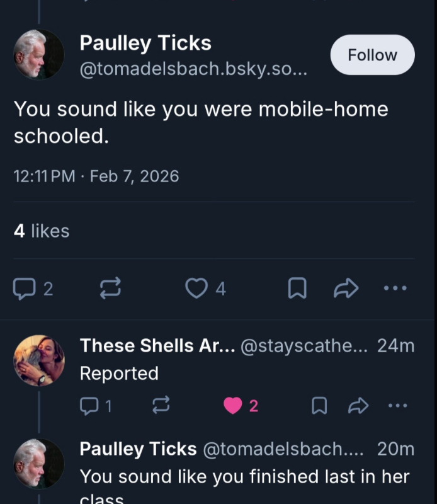Share the "Reported" reply

[358, 406]
